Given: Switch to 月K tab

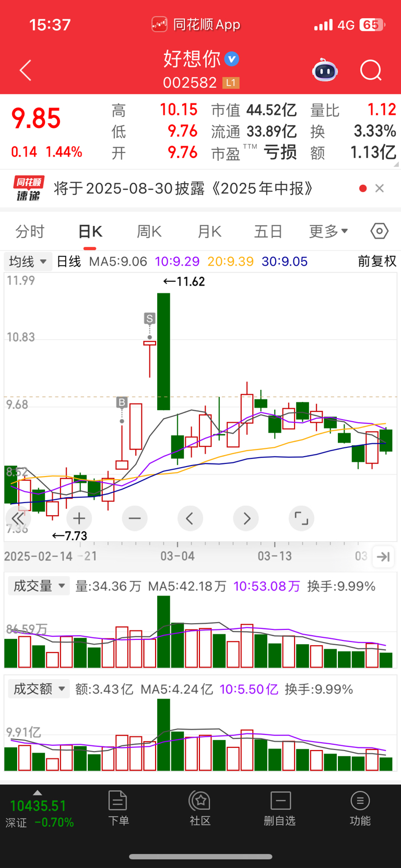Looking at the screenshot, I should pos(209,231).
